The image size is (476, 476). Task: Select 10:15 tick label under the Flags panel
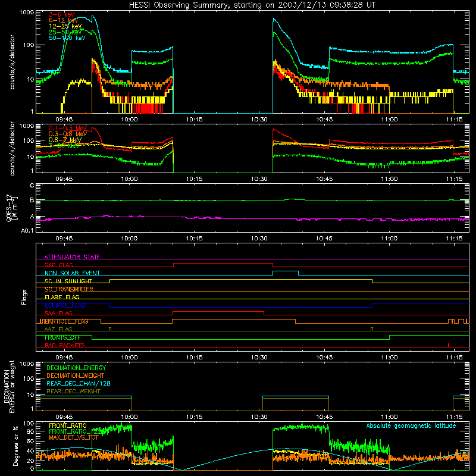point(195,357)
